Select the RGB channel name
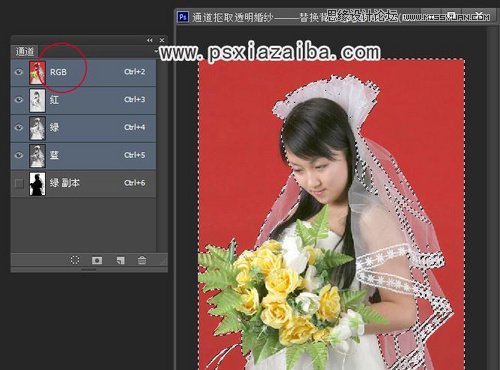The image size is (500, 370). (58, 72)
